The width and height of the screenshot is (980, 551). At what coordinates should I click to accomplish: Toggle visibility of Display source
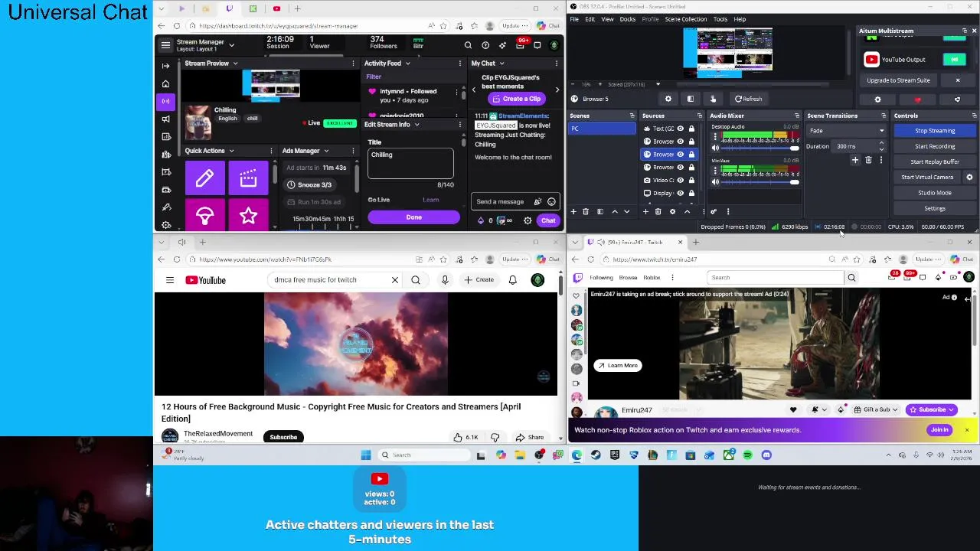pos(680,194)
